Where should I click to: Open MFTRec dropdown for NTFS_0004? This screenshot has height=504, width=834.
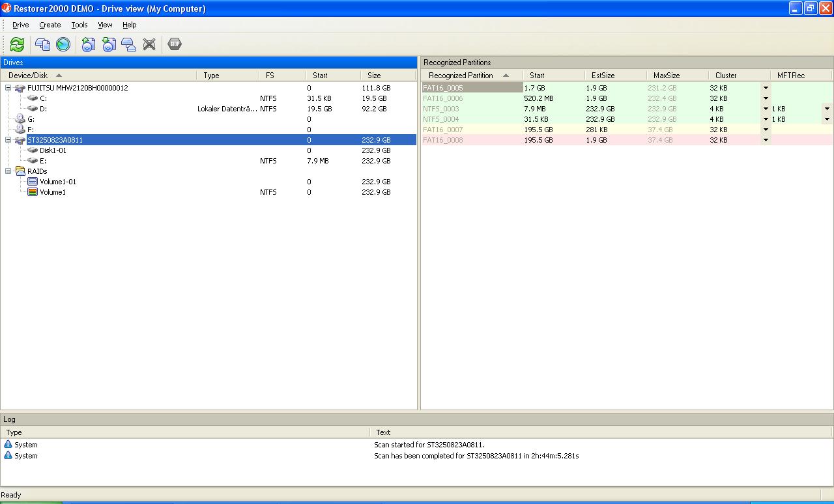(x=827, y=119)
